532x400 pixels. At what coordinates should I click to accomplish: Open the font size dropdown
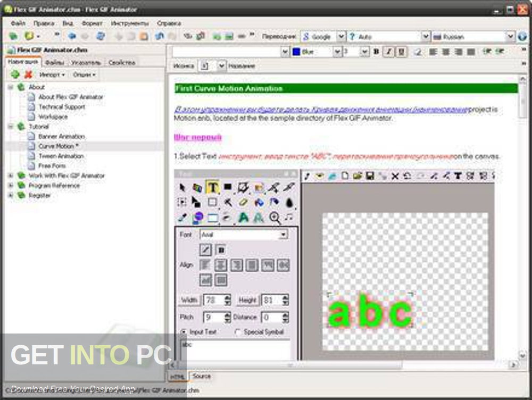pos(365,52)
